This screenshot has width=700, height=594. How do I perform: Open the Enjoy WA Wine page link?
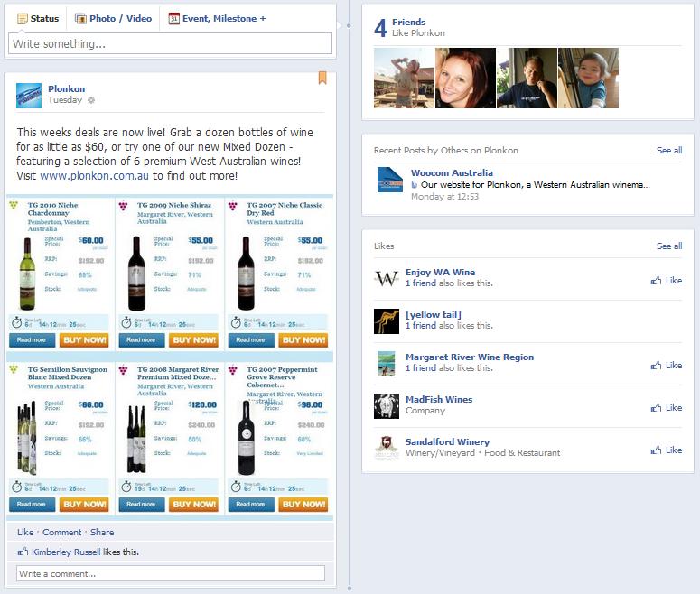(x=440, y=273)
